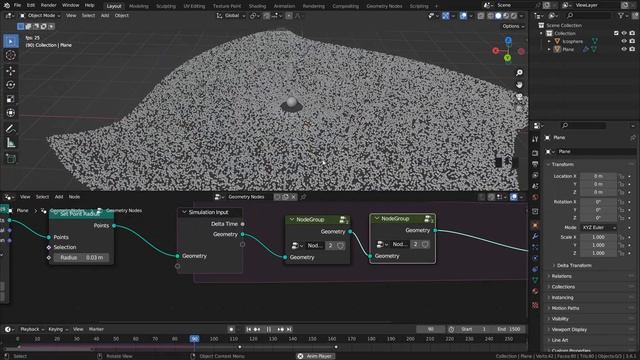640x360 pixels.
Task: Click the End frame field in timeline
Action: click(508, 329)
